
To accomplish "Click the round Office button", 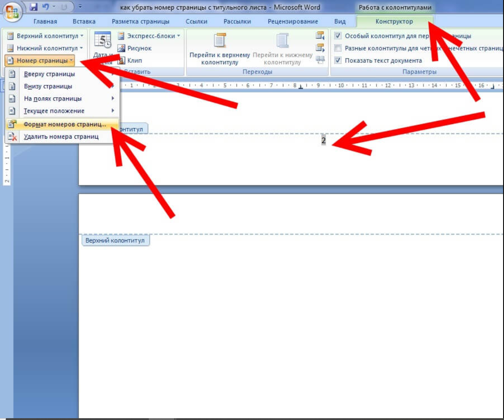I will click(x=12, y=11).
